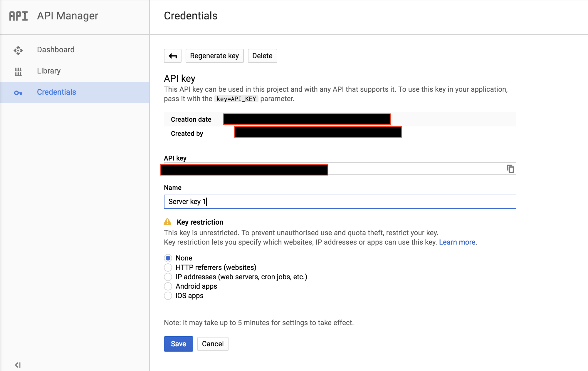Collapse the sidebar navigation panel
This screenshot has height=371, width=588.
click(x=18, y=365)
